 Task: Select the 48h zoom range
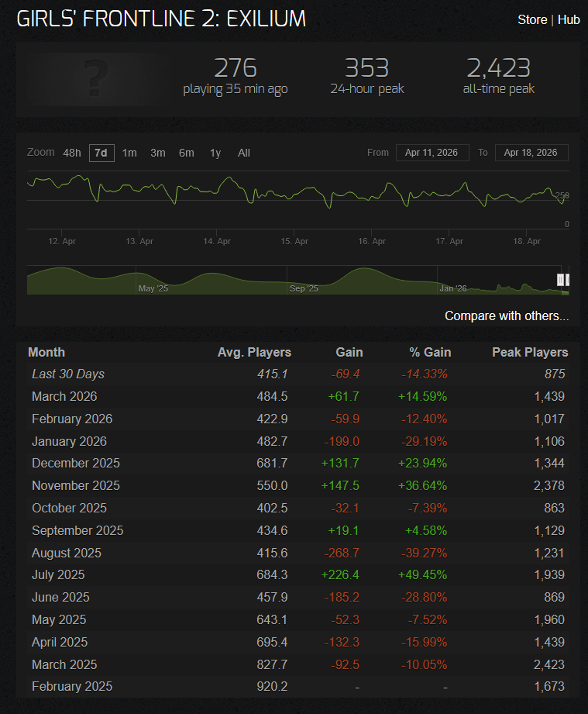pyautogui.click(x=72, y=153)
